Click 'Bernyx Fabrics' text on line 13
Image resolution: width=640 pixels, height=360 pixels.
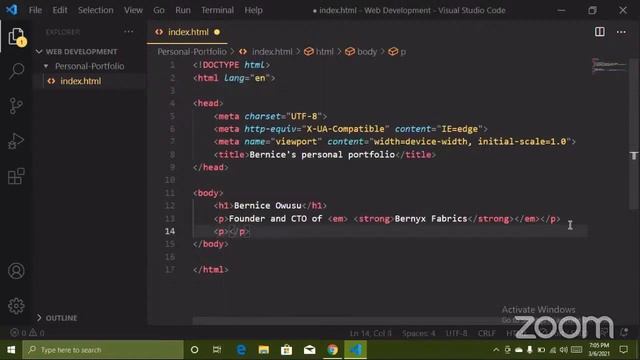click(x=431, y=218)
